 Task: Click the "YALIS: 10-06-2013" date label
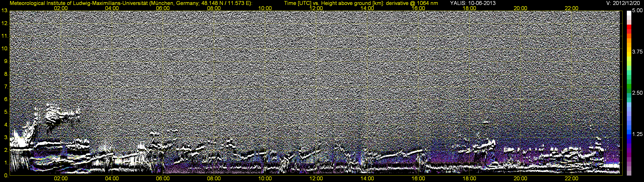pos(473,3)
